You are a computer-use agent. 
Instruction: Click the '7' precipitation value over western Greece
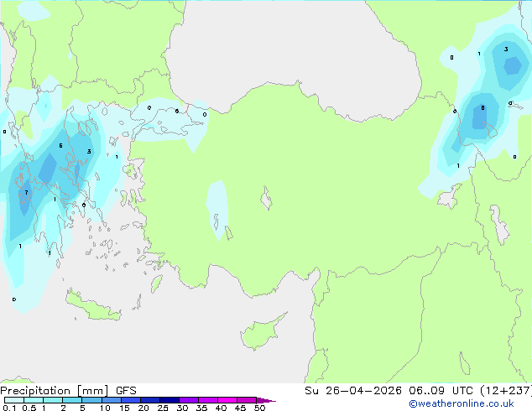click(x=27, y=193)
